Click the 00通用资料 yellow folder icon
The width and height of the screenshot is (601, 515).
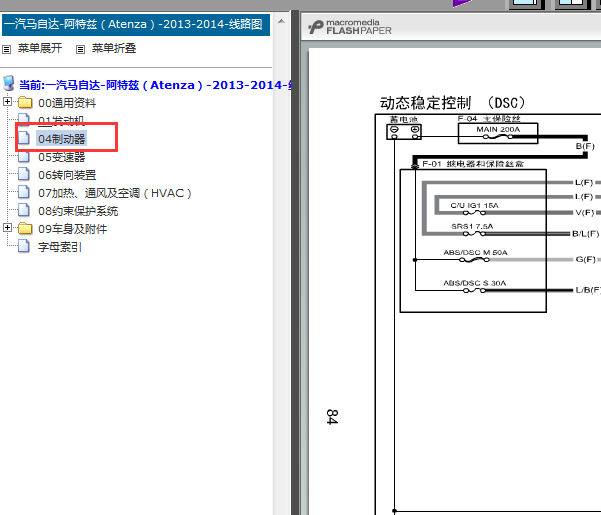[25, 102]
